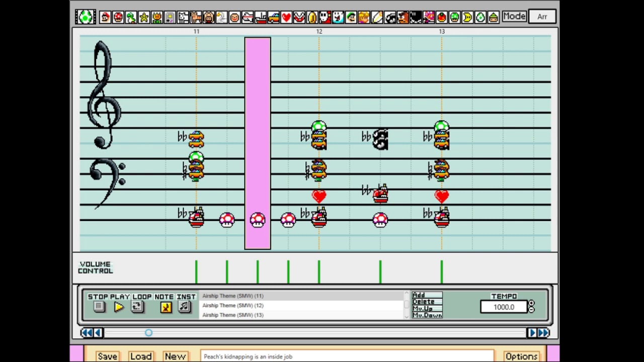The width and height of the screenshot is (644, 362).
Task: Click the song title text field
Action: point(347,356)
